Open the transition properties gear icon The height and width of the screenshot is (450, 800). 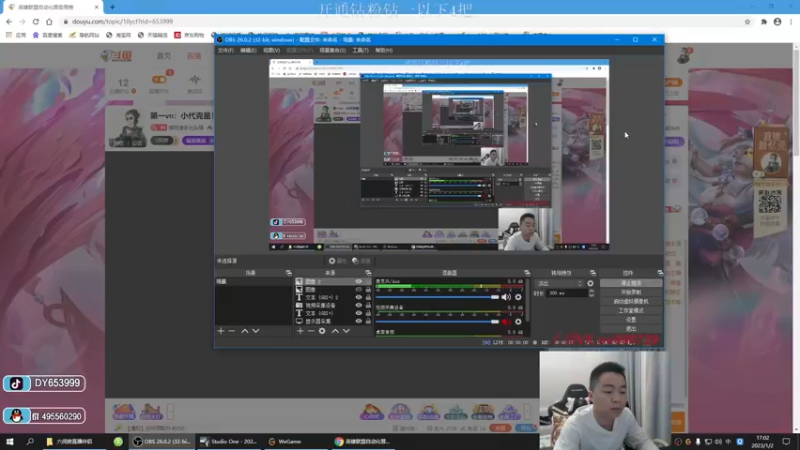coord(590,283)
